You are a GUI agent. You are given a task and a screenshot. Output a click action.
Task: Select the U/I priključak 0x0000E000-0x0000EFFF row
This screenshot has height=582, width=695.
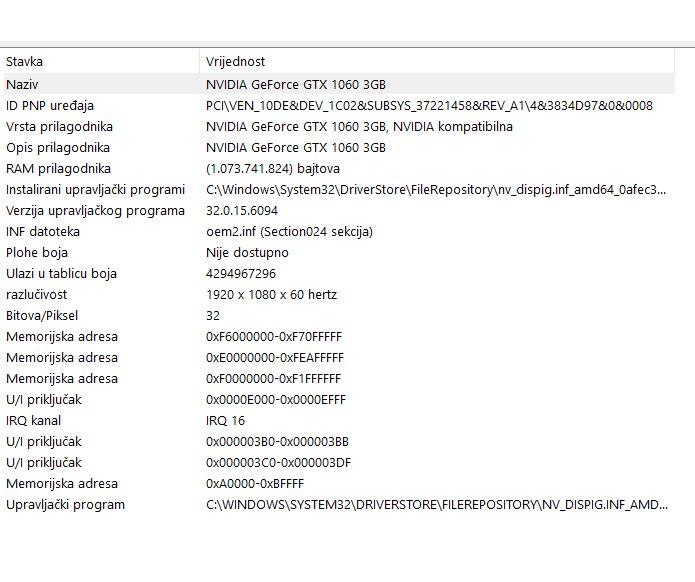pos(276,399)
